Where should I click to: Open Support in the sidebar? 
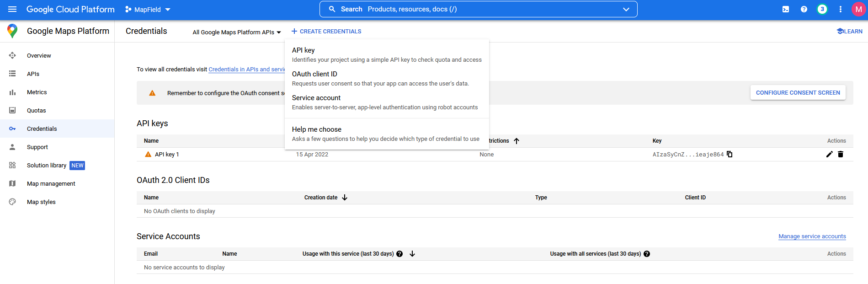click(x=57, y=147)
